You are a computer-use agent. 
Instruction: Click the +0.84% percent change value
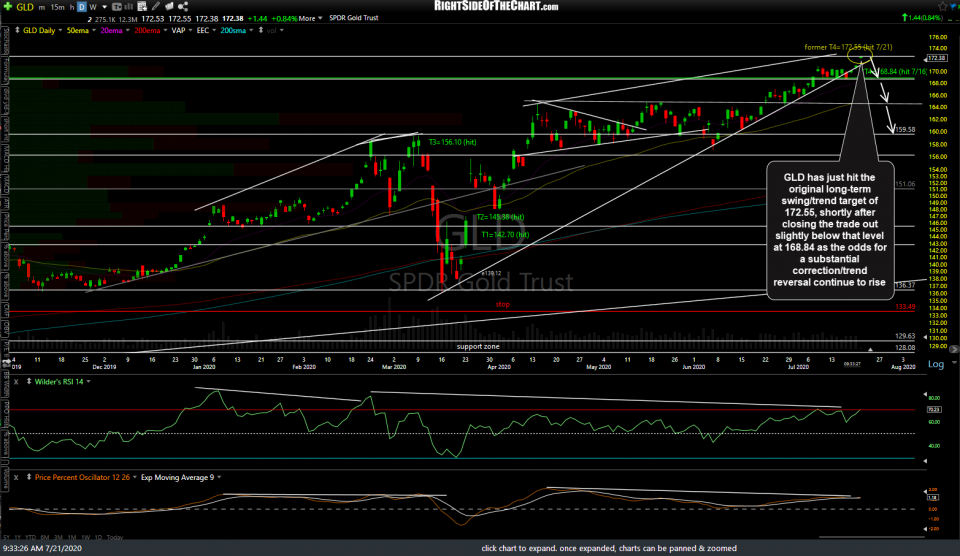coord(285,18)
